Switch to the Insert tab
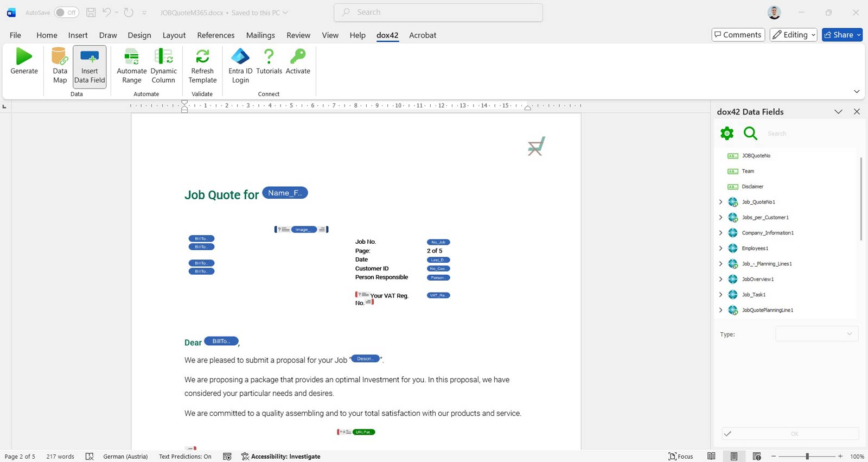The height and width of the screenshot is (462, 868). (78, 35)
